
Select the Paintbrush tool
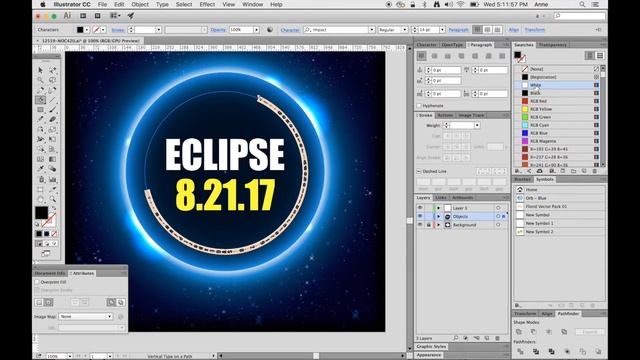(53, 110)
